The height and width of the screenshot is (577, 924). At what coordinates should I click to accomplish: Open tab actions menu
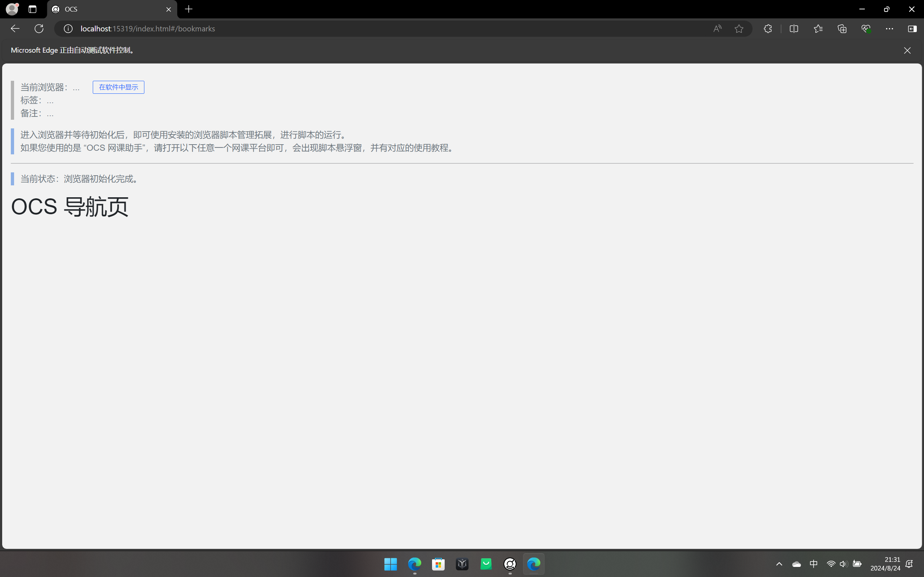32,9
